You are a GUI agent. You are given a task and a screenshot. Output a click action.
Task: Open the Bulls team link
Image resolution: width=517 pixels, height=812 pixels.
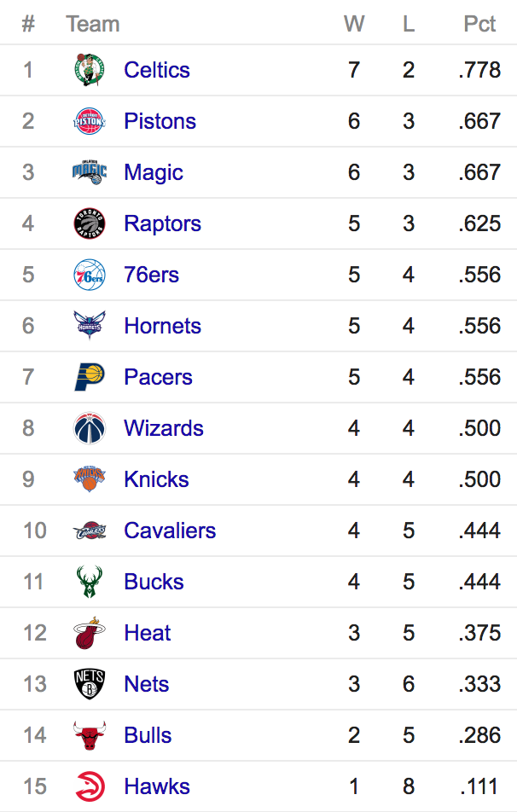click(x=148, y=735)
